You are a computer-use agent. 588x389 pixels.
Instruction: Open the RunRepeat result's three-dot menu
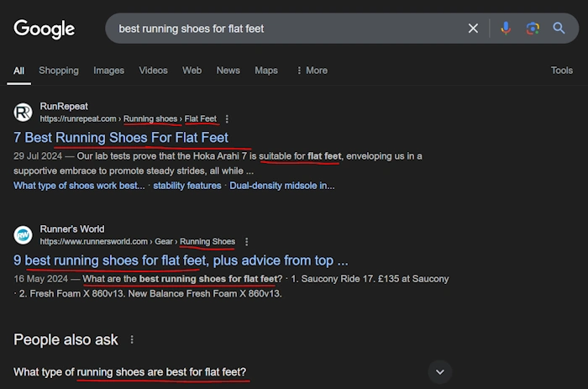coord(227,119)
